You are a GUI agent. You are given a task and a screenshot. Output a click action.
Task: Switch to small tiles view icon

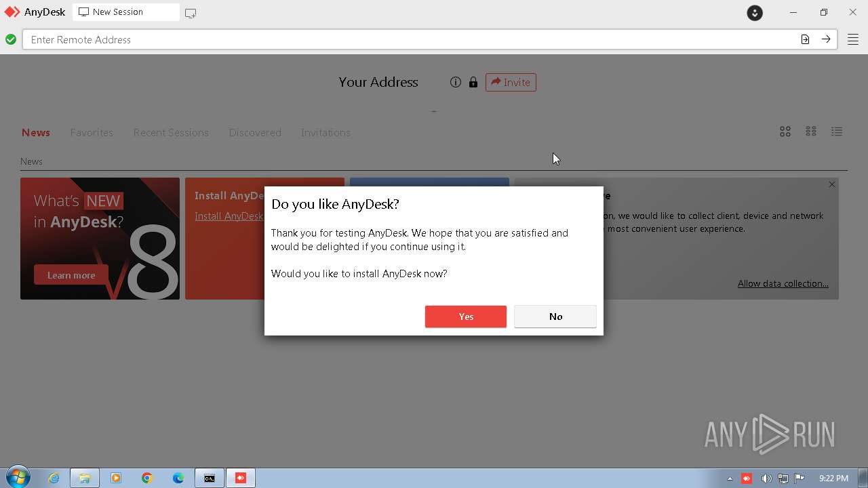click(x=811, y=131)
